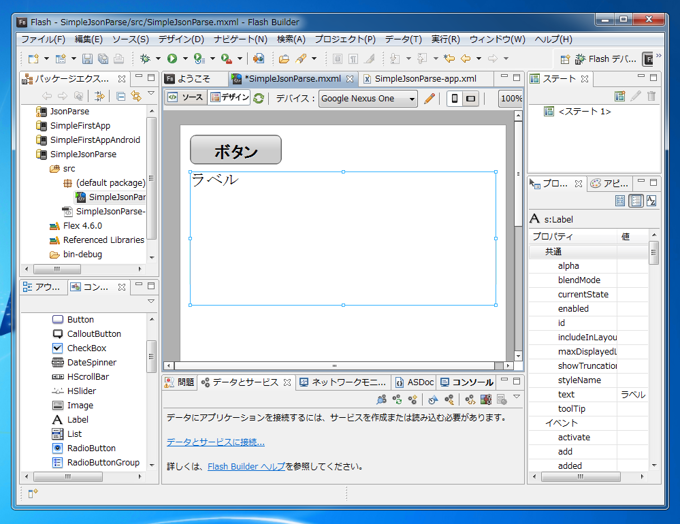Viewport: 680px width, 524px height.
Task: Open the zoom percentage 100% dropdown
Action: click(x=510, y=98)
